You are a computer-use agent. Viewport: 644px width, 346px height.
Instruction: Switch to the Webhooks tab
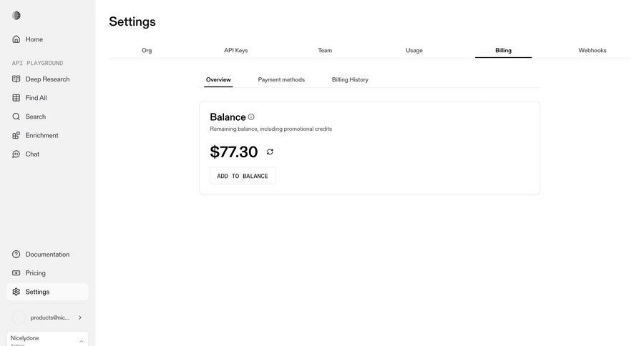pos(592,51)
